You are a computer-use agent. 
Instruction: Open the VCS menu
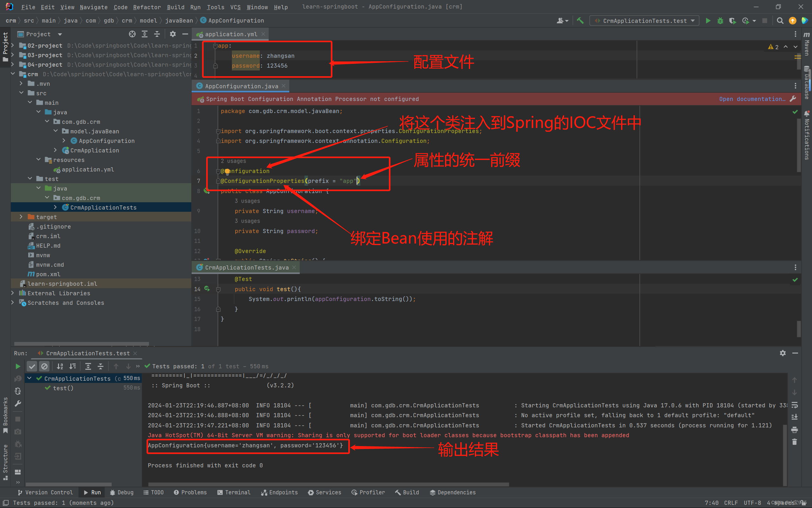236,7
